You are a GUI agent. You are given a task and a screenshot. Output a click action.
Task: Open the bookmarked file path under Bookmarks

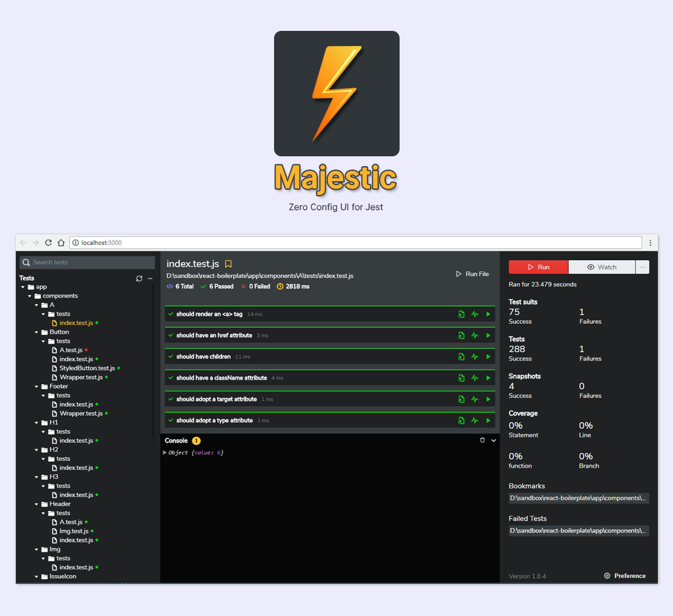578,498
